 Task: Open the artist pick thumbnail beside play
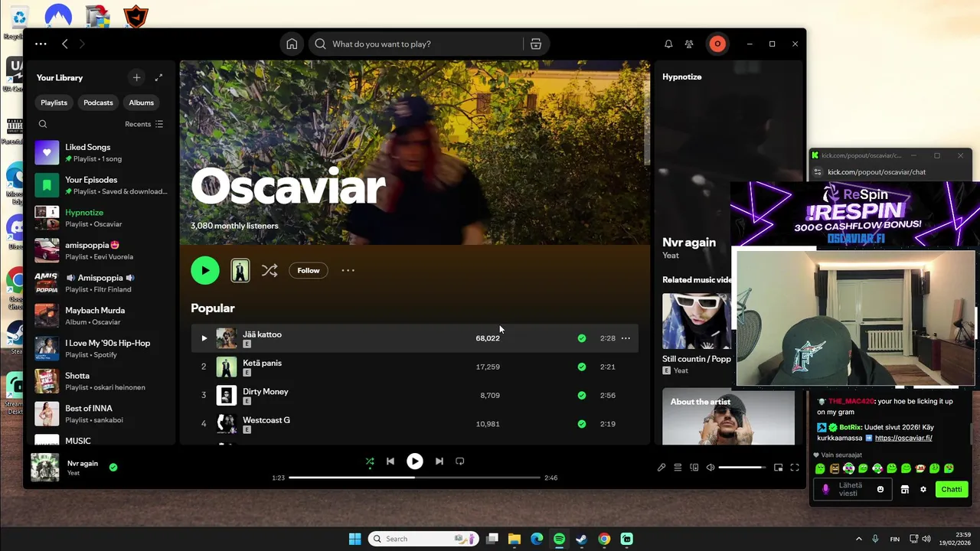coord(240,270)
